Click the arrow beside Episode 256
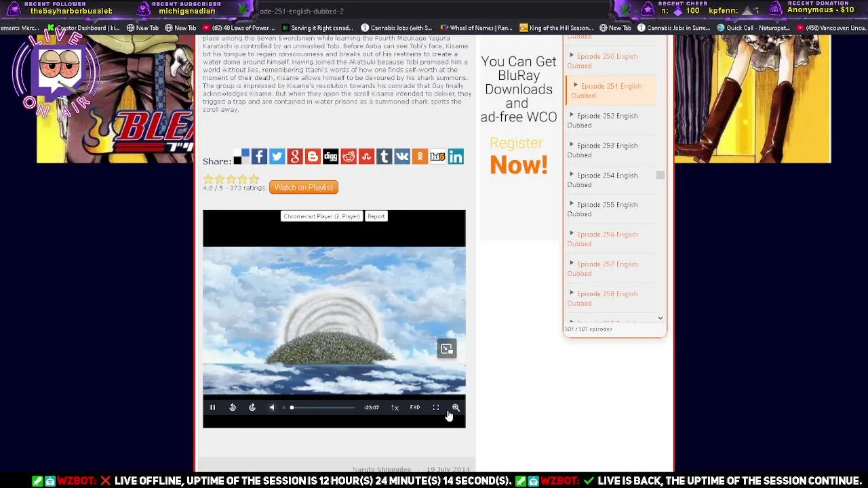This screenshot has width=868, height=488. tap(571, 234)
